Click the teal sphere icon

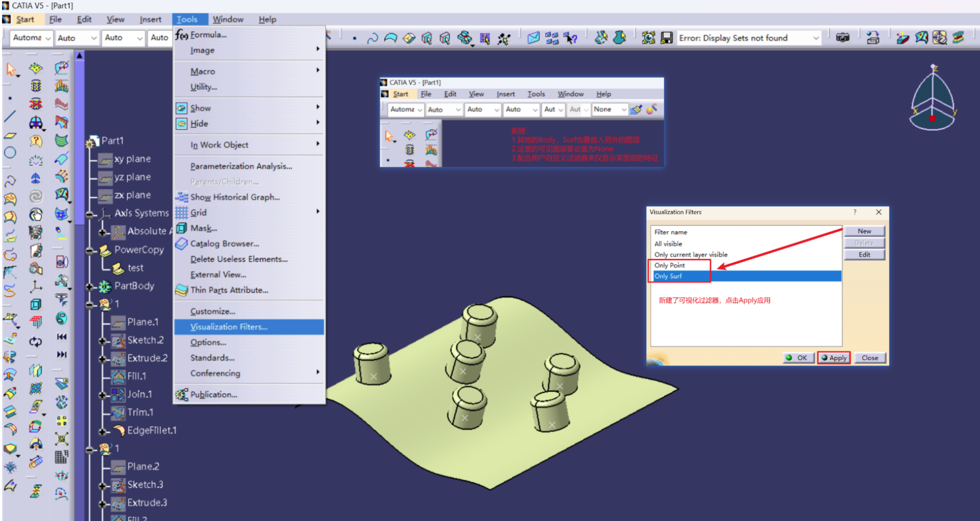pyautogui.click(x=62, y=318)
